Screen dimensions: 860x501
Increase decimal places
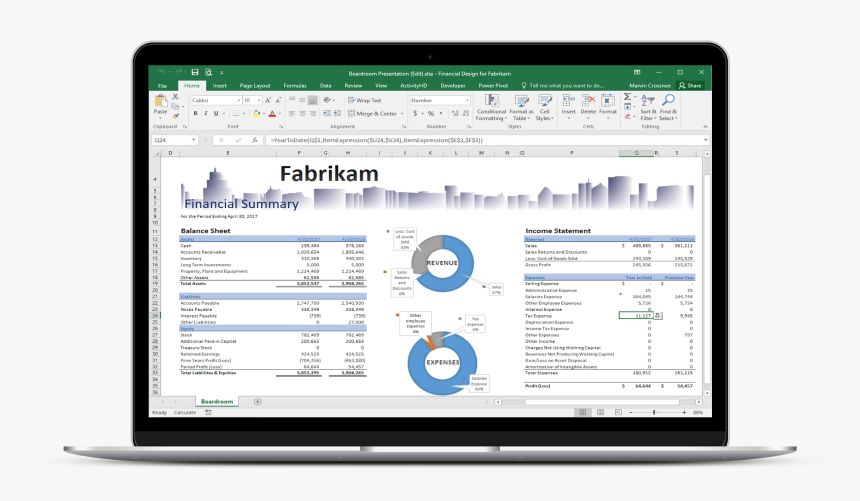455,114
